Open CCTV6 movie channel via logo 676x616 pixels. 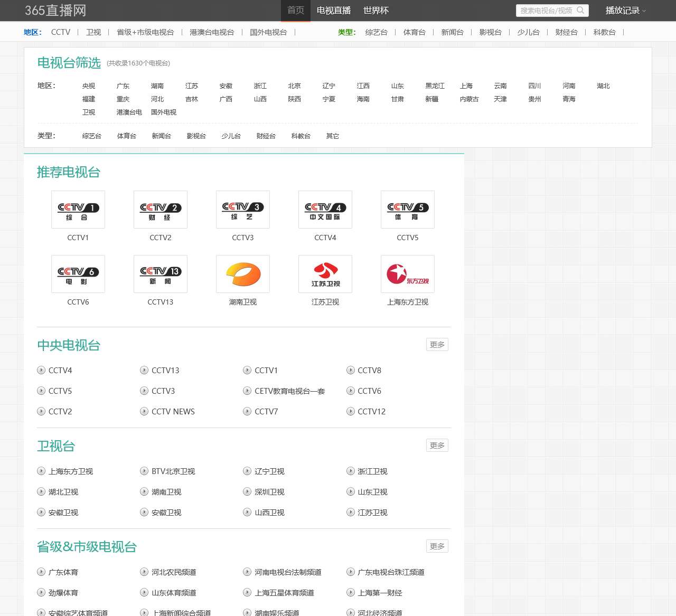pyautogui.click(x=78, y=273)
